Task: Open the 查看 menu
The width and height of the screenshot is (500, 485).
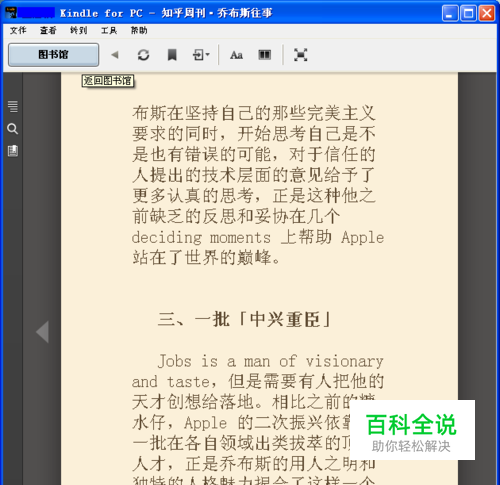Action: pyautogui.click(x=48, y=31)
